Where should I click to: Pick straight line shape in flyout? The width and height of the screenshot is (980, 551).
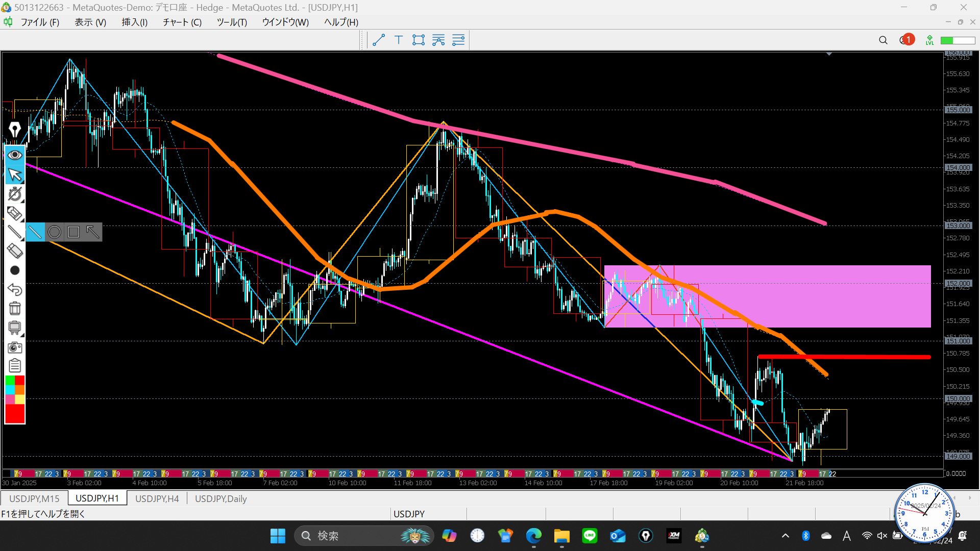[x=35, y=232]
